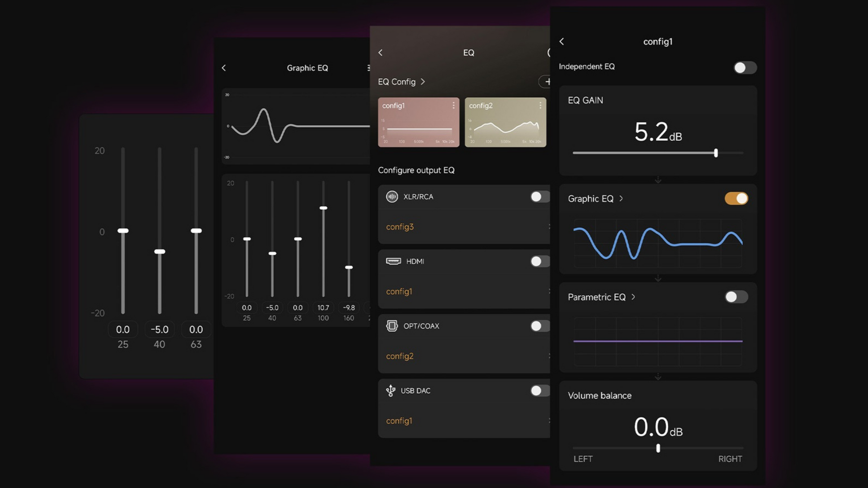Enable EQ for OPT/COAX output
The height and width of the screenshot is (488, 868).
540,326
